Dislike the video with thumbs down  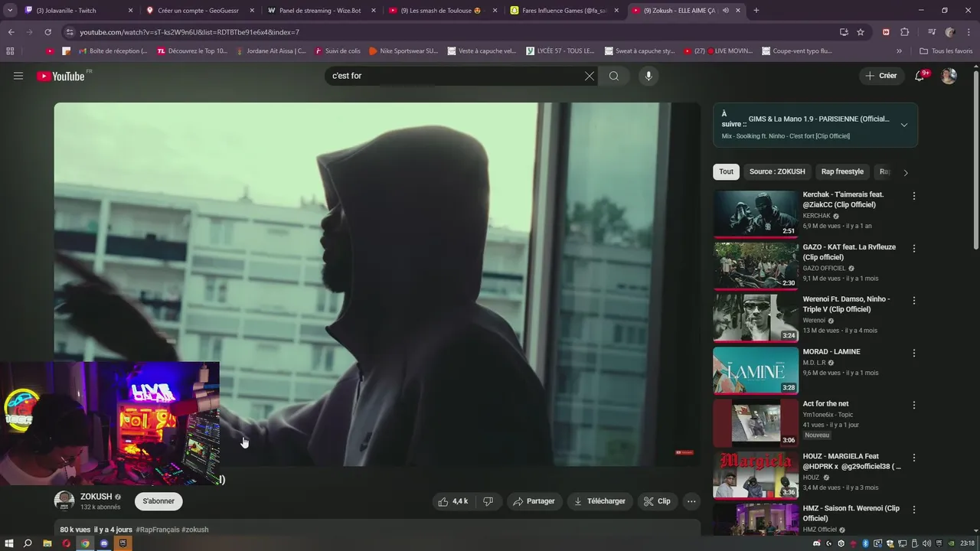point(488,501)
